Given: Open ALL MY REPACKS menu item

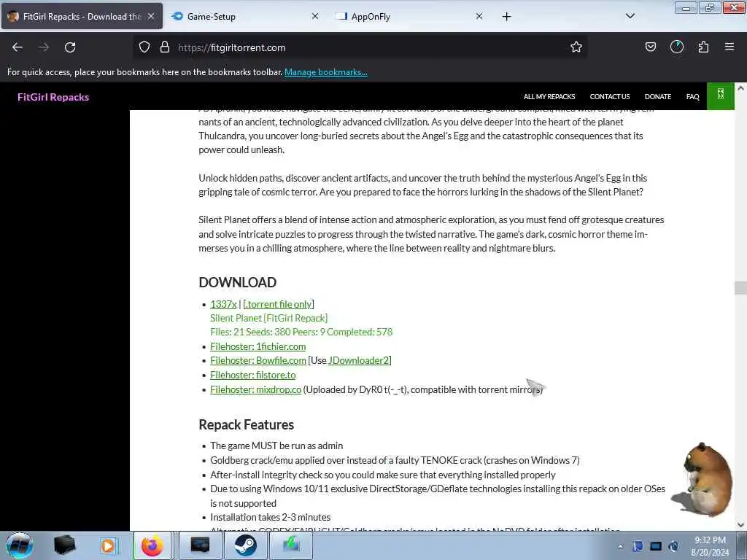Looking at the screenshot, I should (549, 97).
